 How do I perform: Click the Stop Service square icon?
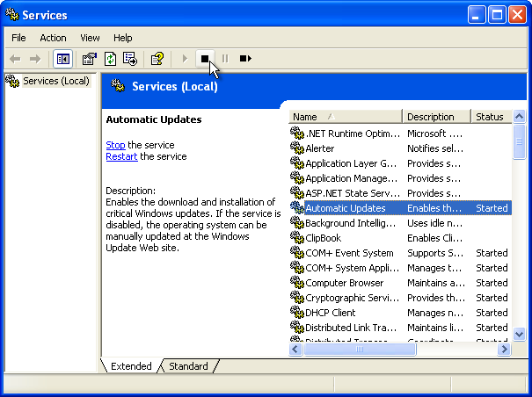click(x=205, y=59)
